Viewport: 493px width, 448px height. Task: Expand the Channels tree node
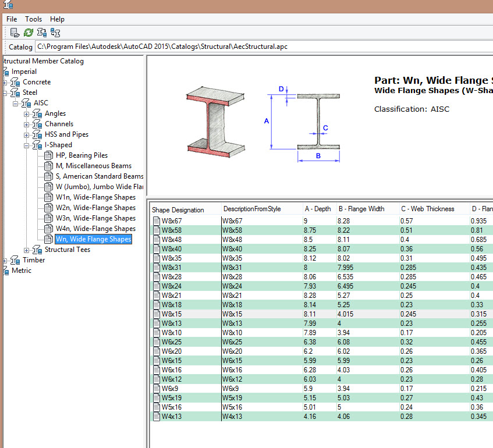point(26,123)
